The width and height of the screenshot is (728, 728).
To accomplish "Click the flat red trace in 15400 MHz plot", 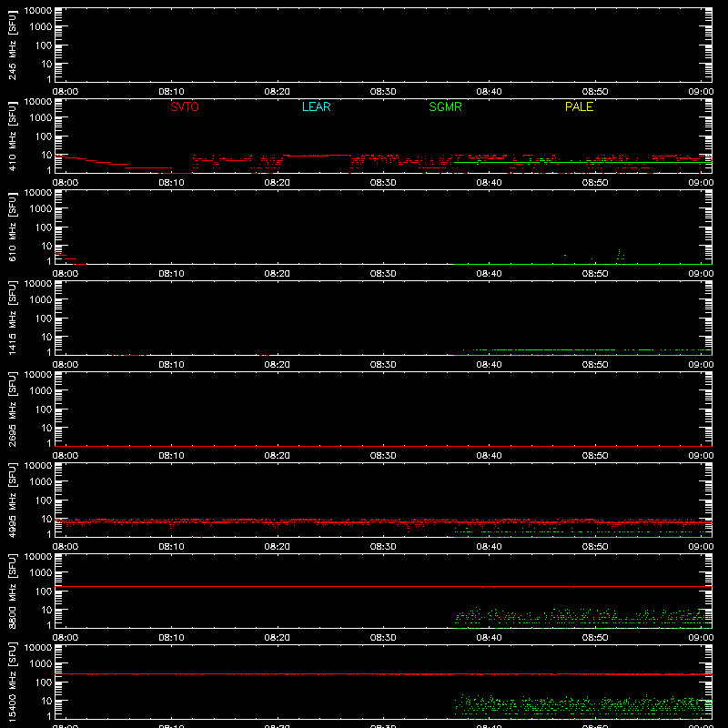I will [383, 674].
